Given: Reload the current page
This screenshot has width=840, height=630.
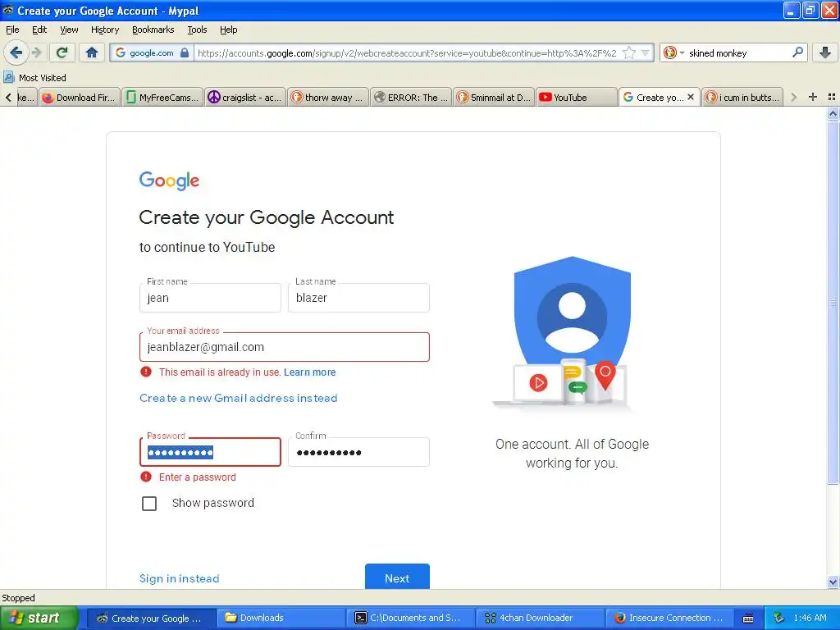Looking at the screenshot, I should (62, 52).
